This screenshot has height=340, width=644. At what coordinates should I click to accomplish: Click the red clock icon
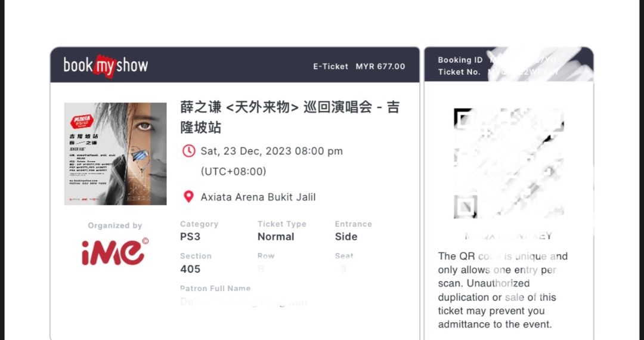click(188, 151)
